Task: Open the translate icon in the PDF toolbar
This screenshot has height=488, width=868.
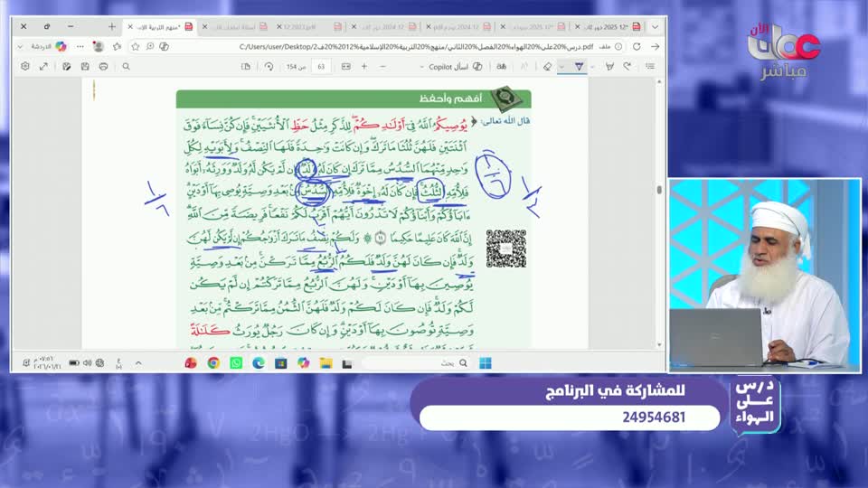Action: 502,66
